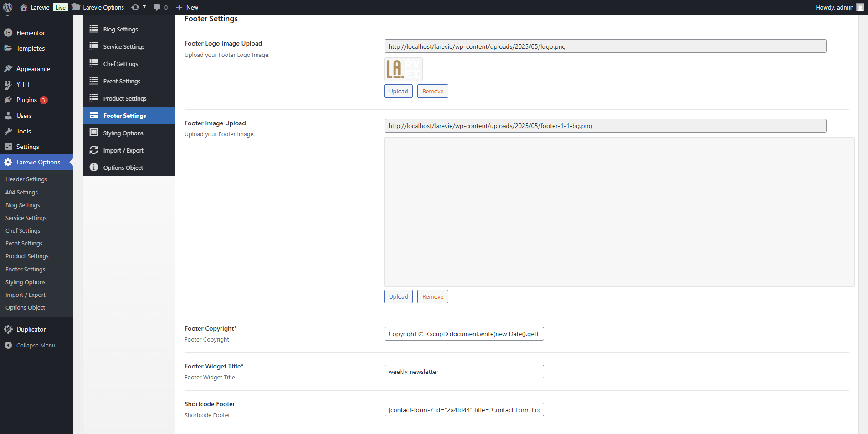Viewport: 868px width, 434px height.
Task: Open Header Settings submenu item
Action: pyautogui.click(x=26, y=179)
